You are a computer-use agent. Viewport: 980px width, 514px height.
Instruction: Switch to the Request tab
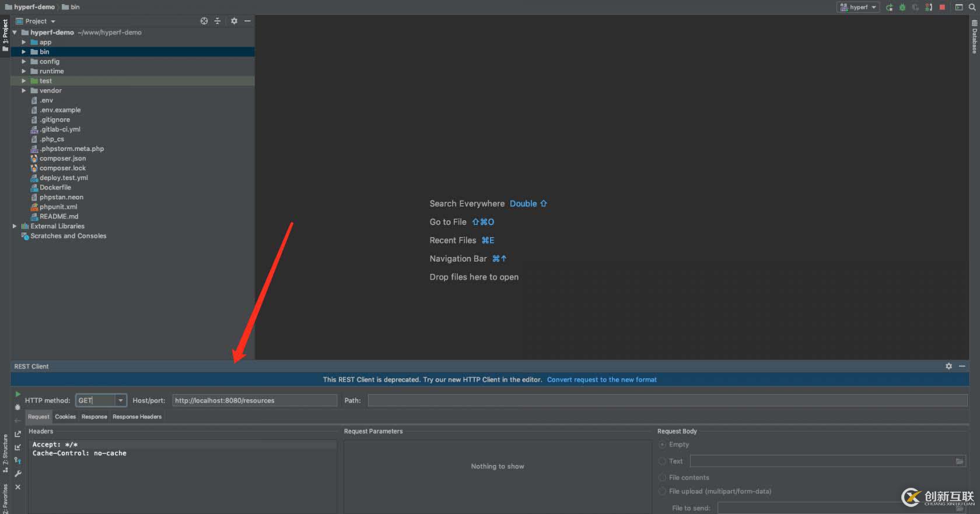point(38,417)
